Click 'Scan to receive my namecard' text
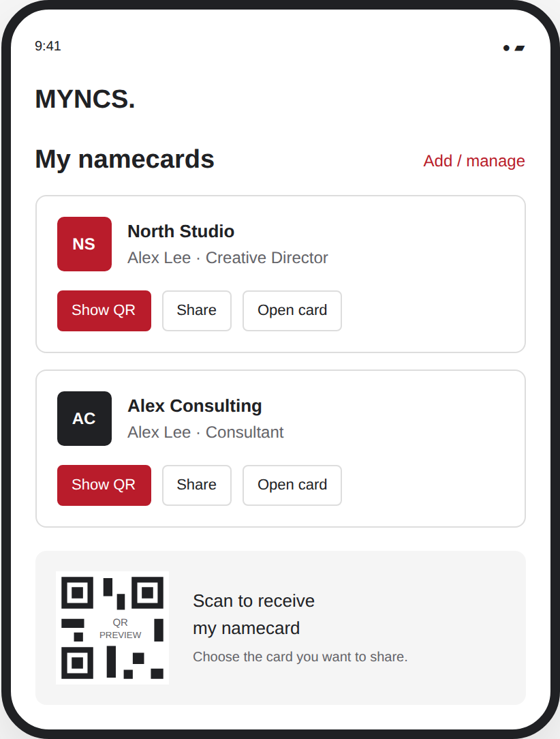Image resolution: width=560 pixels, height=739 pixels. (254, 614)
